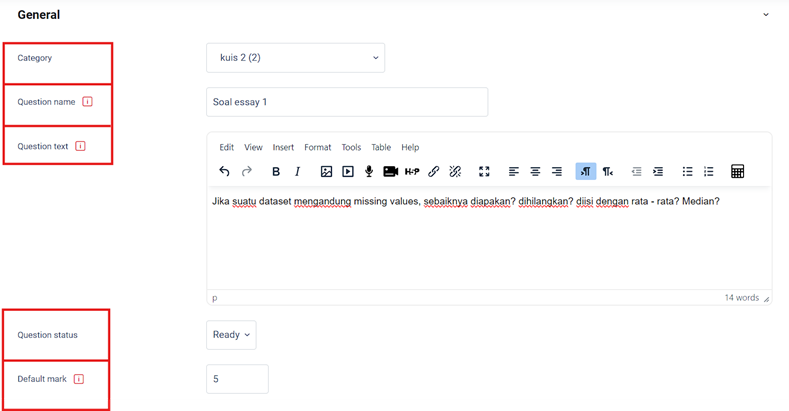Insert a link with the chain icon
Image resolution: width=789 pixels, height=411 pixels.
click(x=434, y=172)
